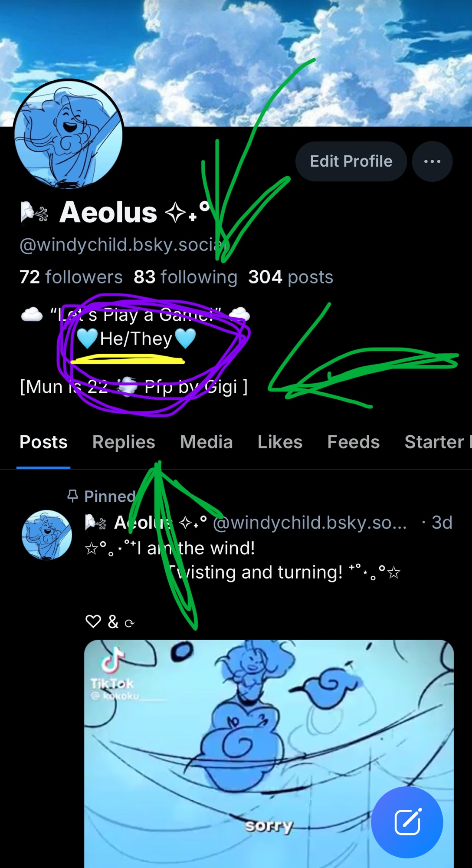Open the handle @windychild.bsky.so... in the pinned post

tap(310, 523)
